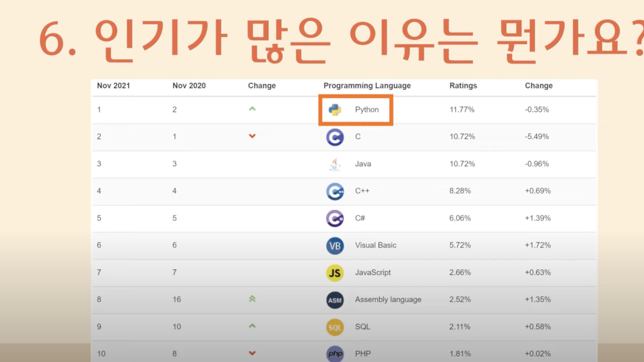The image size is (644, 362).
Task: Click the 'PHP' language name
Action: [x=363, y=354]
